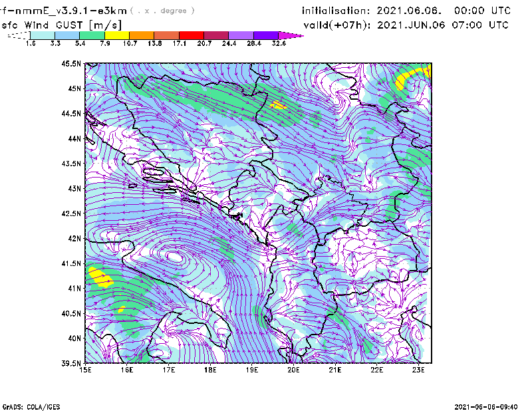Screen dimensions: 532x411
Task: Click the 22E longitude label
Action: click(377, 370)
